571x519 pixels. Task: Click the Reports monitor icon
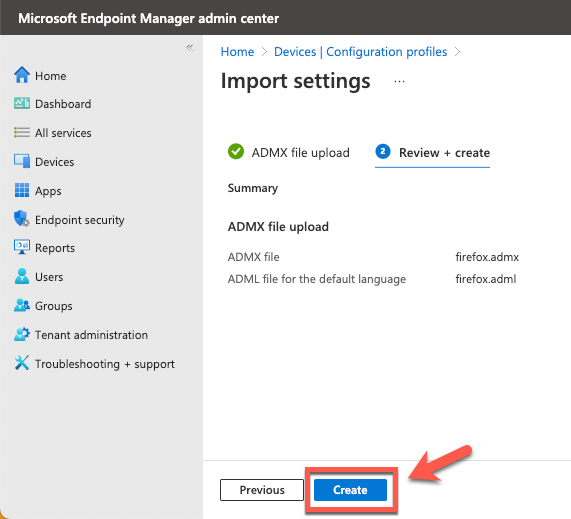tap(22, 247)
